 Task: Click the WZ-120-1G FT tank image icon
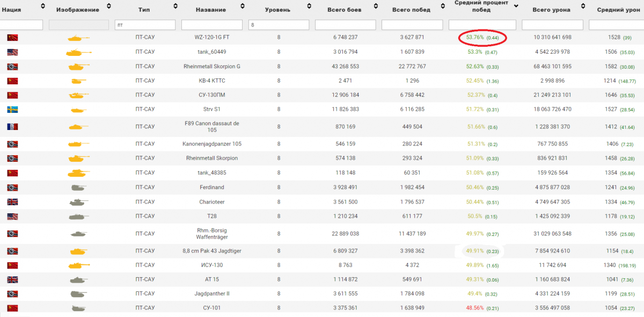pos(78,38)
